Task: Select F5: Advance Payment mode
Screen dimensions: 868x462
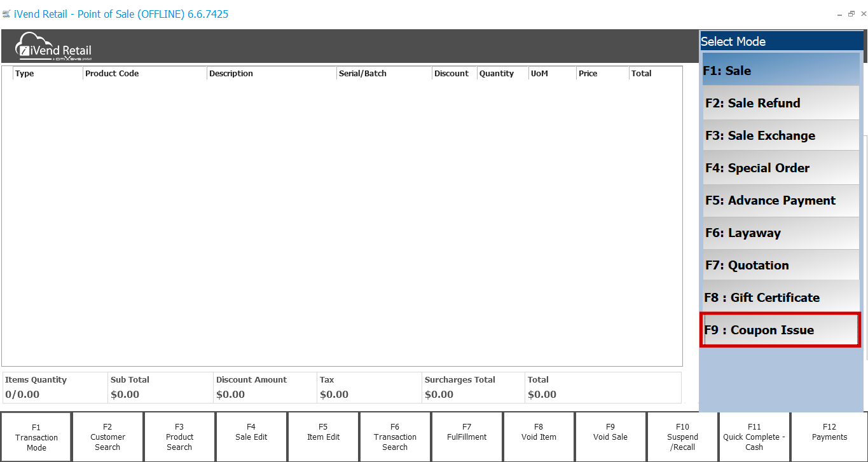Action: point(781,200)
